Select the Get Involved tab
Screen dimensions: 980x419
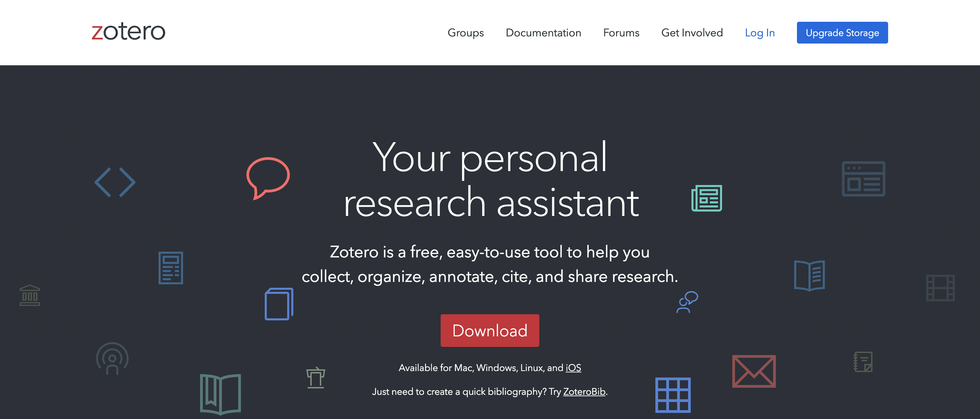point(692,32)
